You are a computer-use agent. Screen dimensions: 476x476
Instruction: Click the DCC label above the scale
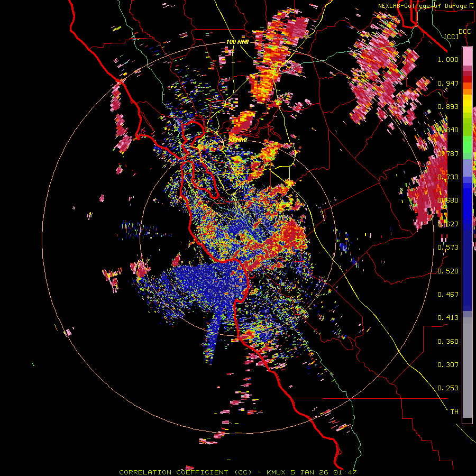pyautogui.click(x=464, y=32)
